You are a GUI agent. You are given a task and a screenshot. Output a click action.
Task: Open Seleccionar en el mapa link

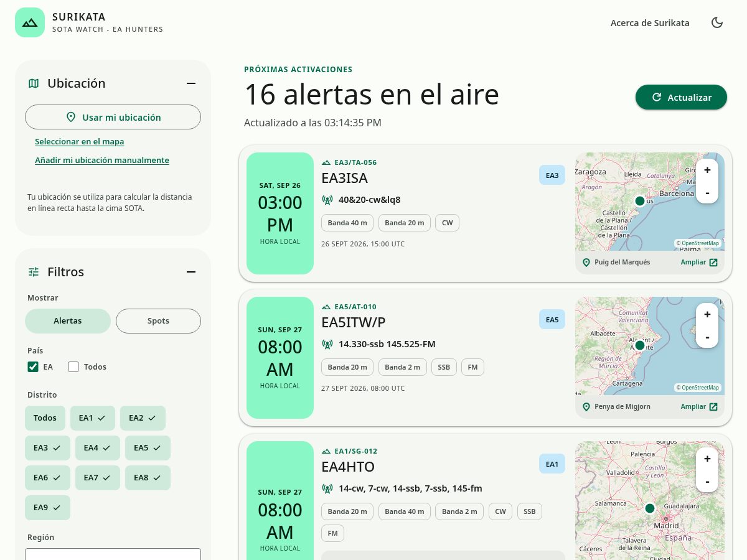pyautogui.click(x=80, y=142)
